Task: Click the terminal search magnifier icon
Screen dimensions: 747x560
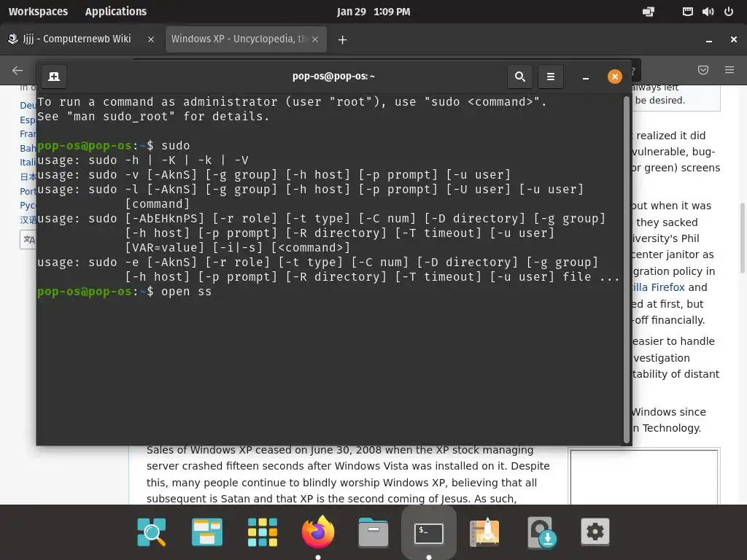Action: (519, 76)
